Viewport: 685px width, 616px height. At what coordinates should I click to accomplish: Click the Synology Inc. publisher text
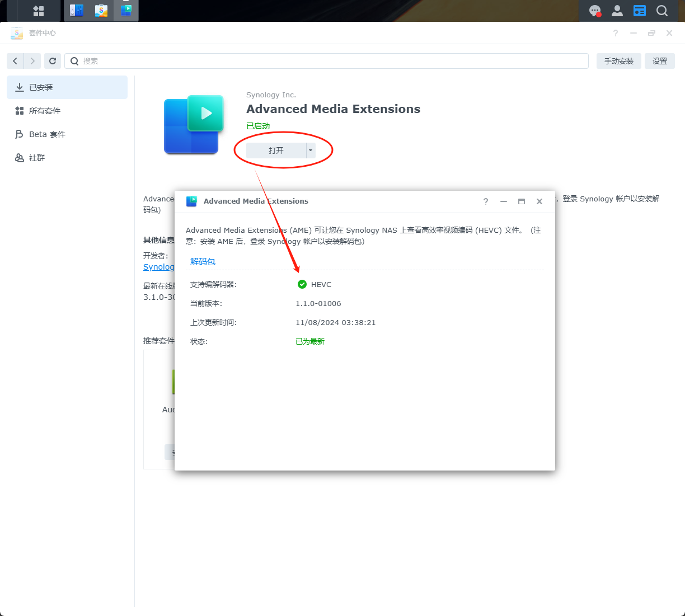(x=271, y=95)
